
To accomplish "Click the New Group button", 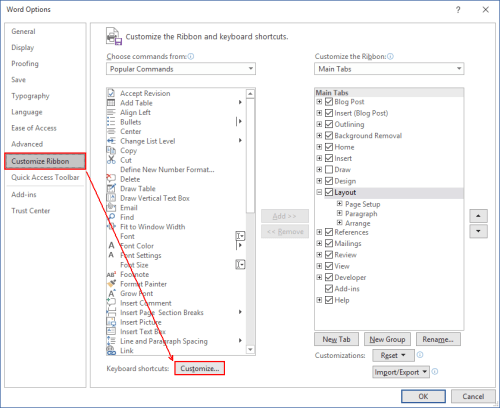I will (387, 339).
